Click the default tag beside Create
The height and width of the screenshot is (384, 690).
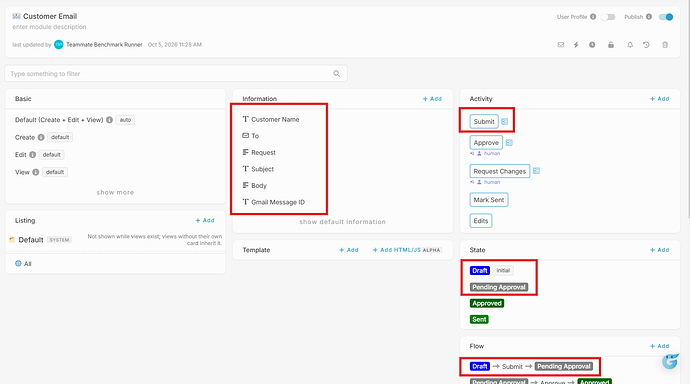coord(60,137)
